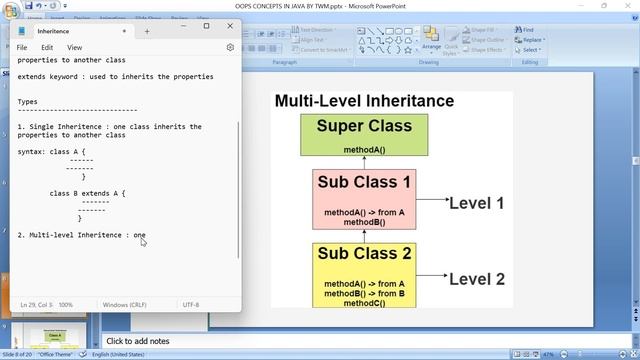Choose the Right Brace shape

click(x=399, y=50)
